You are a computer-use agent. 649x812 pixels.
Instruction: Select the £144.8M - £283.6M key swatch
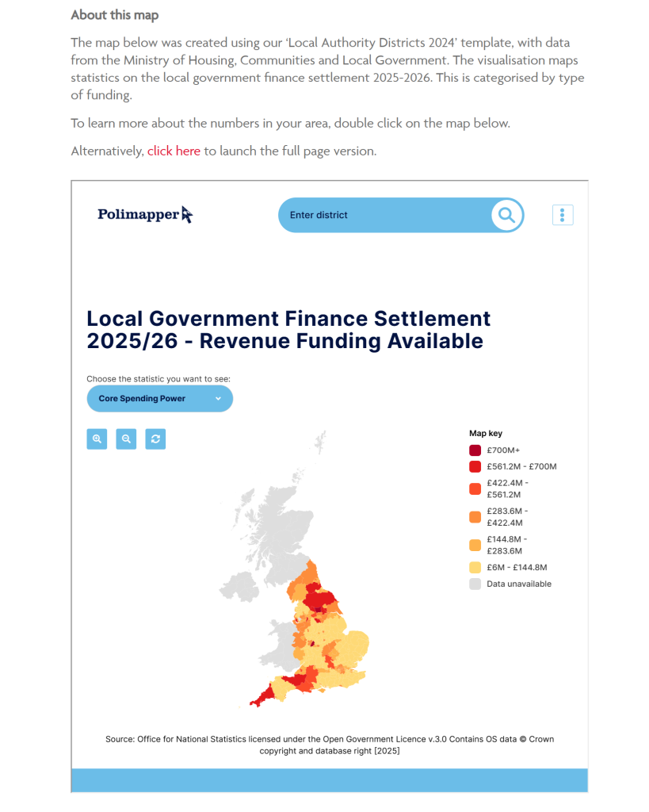(475, 545)
